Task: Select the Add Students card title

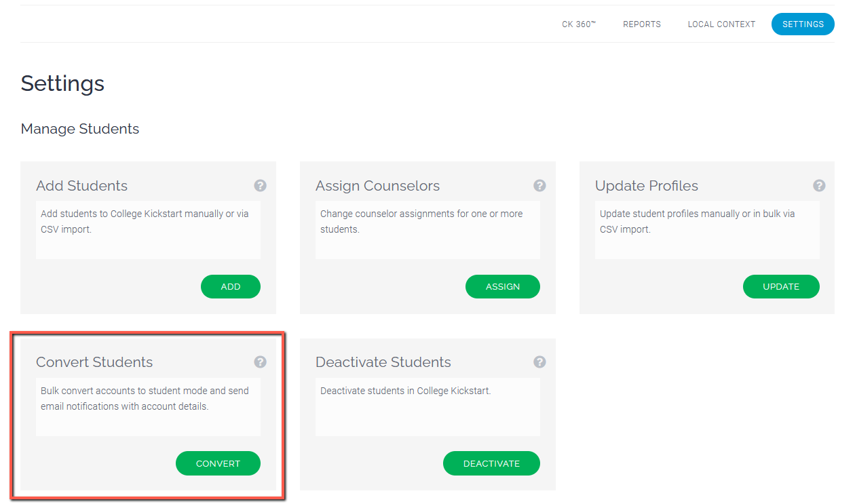Action: [x=82, y=185]
